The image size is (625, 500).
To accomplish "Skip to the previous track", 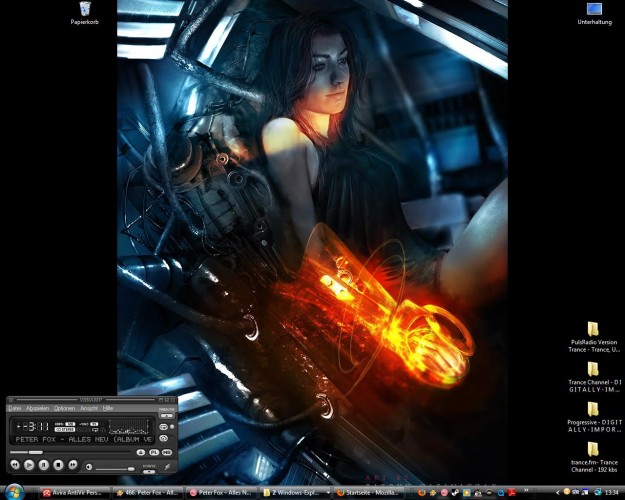I will (15, 465).
